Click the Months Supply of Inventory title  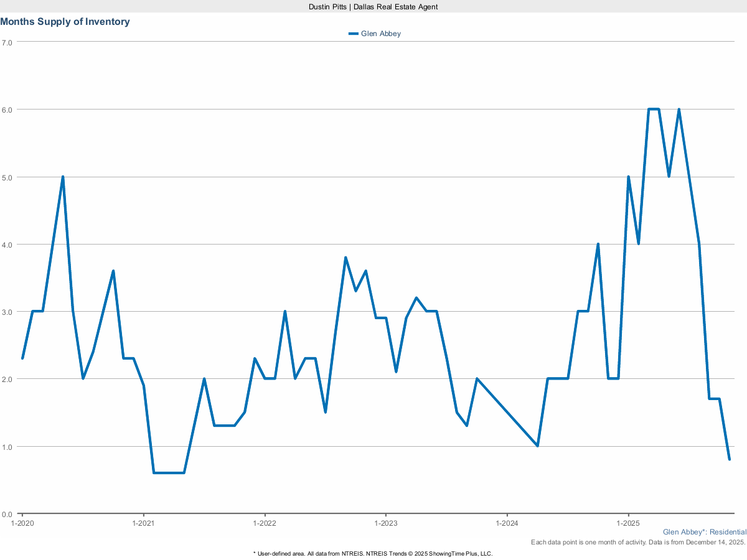[x=65, y=21]
